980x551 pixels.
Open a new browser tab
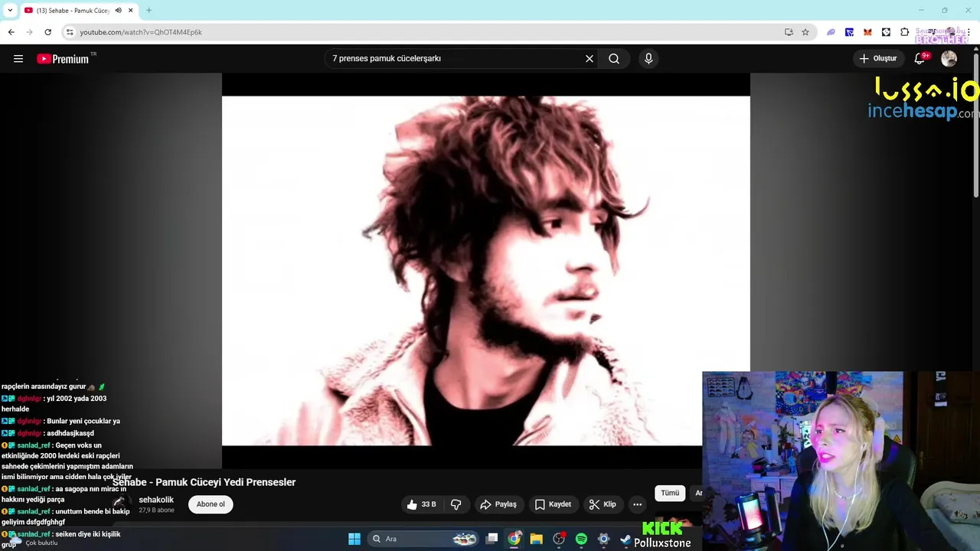149,11
